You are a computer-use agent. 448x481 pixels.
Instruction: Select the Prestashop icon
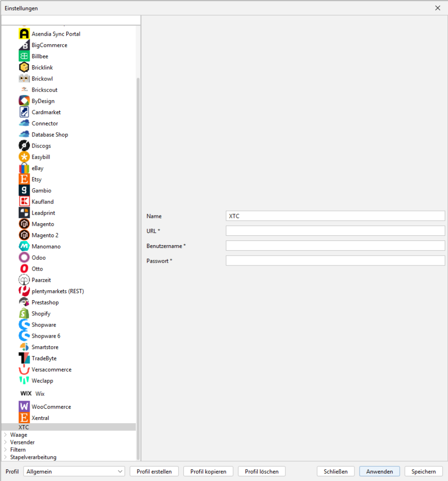(24, 303)
